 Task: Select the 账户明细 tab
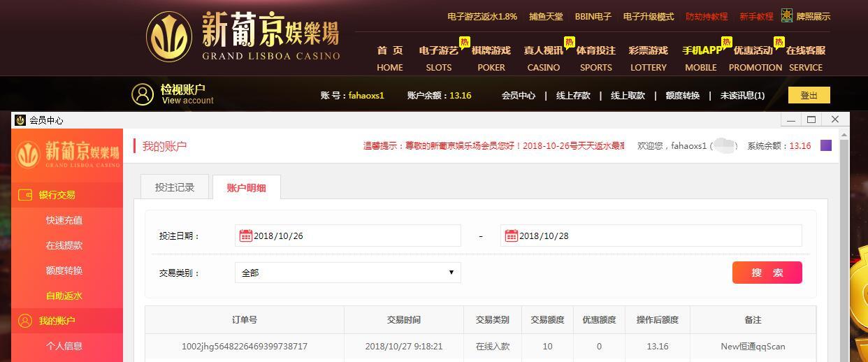(247, 187)
